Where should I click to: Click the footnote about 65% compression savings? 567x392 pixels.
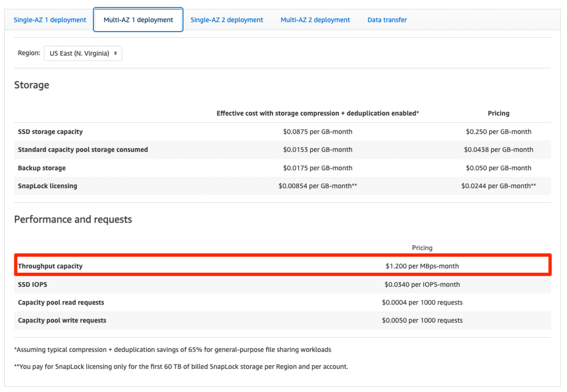[173, 349]
